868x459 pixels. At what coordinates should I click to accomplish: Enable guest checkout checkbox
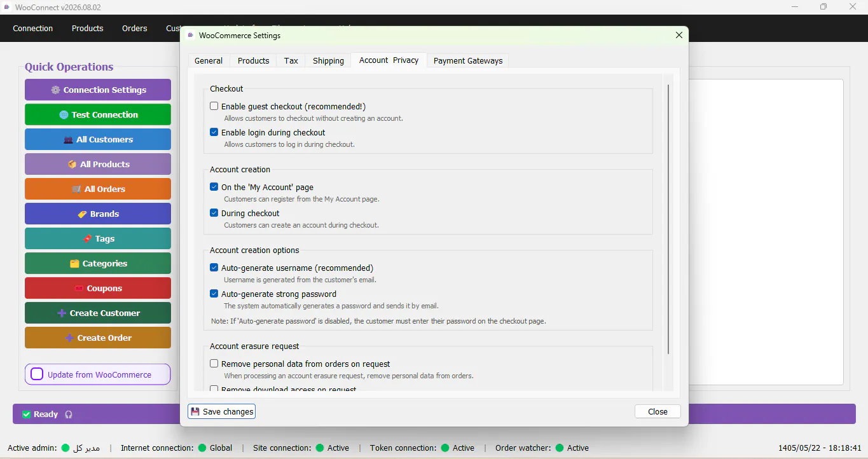(214, 106)
